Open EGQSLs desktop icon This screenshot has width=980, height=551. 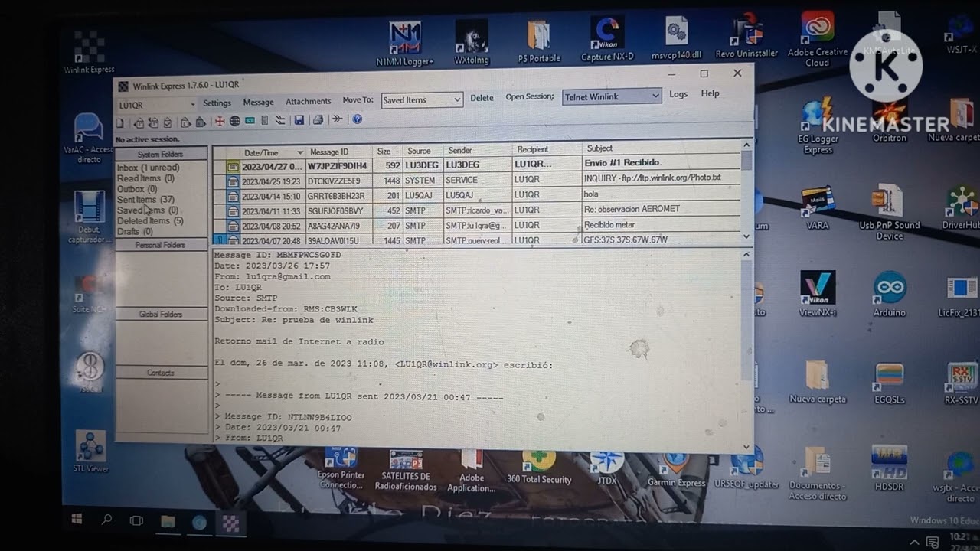coord(889,383)
